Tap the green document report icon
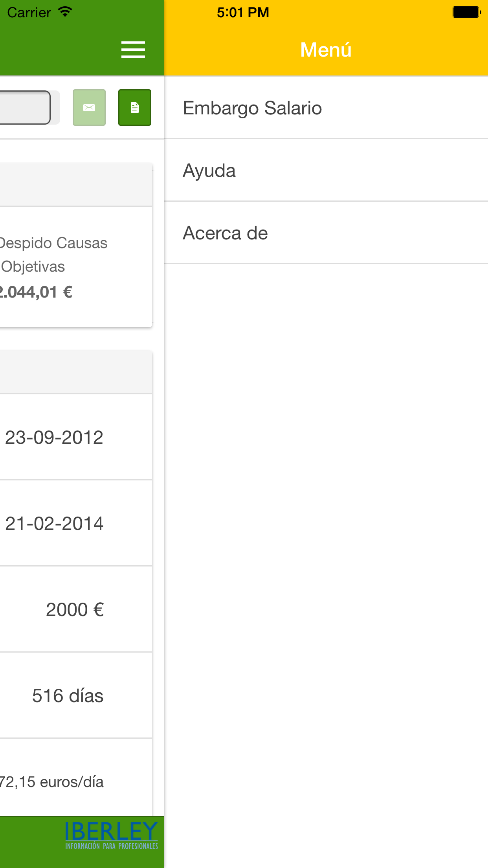This screenshot has height=868, width=488. coord(135,107)
